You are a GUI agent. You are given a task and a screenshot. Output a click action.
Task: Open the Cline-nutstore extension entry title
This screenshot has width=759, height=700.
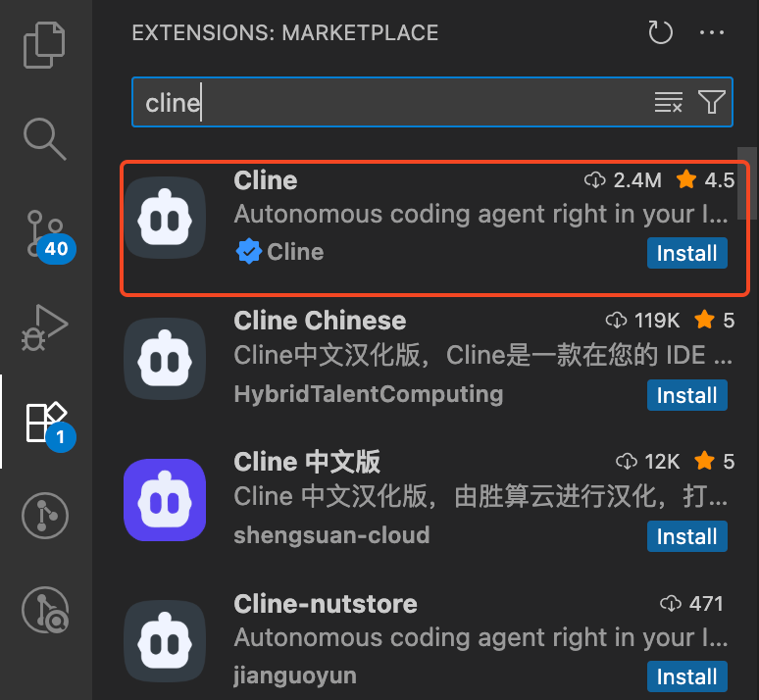pos(326,604)
